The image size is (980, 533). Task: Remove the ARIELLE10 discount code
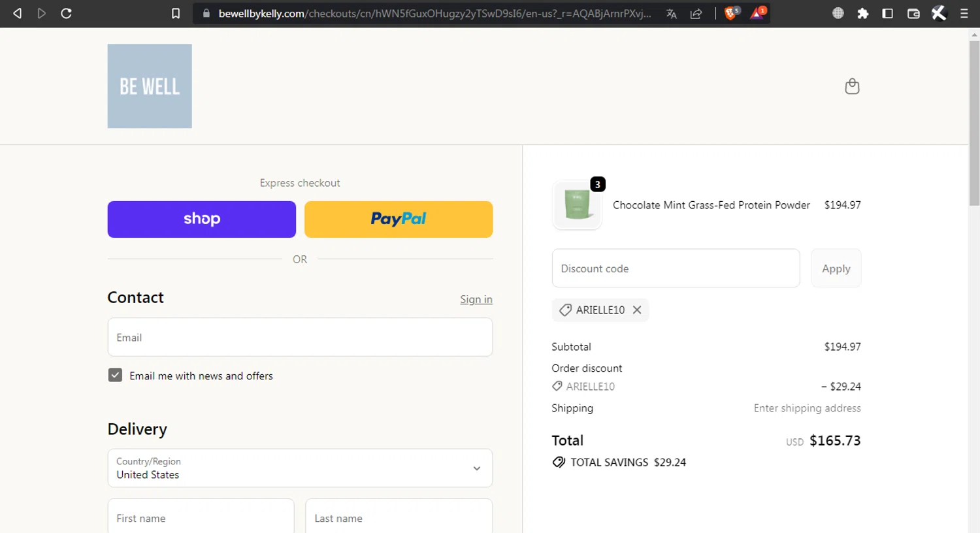click(637, 310)
